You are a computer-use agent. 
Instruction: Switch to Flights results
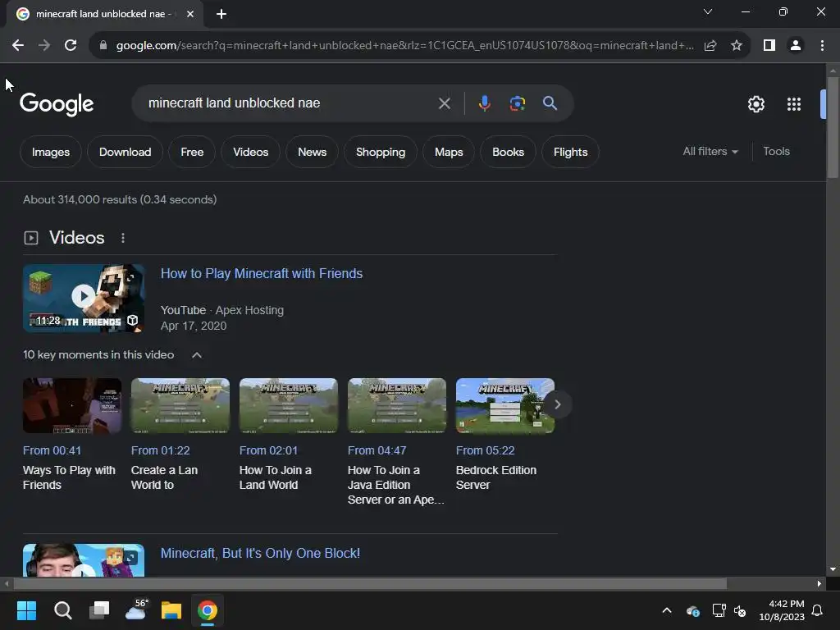click(x=571, y=152)
